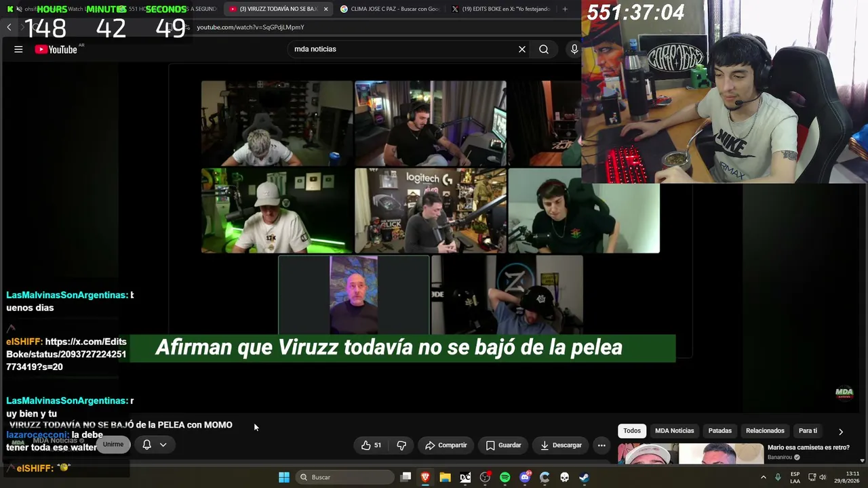
Task: Click the system tray microphone icon
Action: 778,477
